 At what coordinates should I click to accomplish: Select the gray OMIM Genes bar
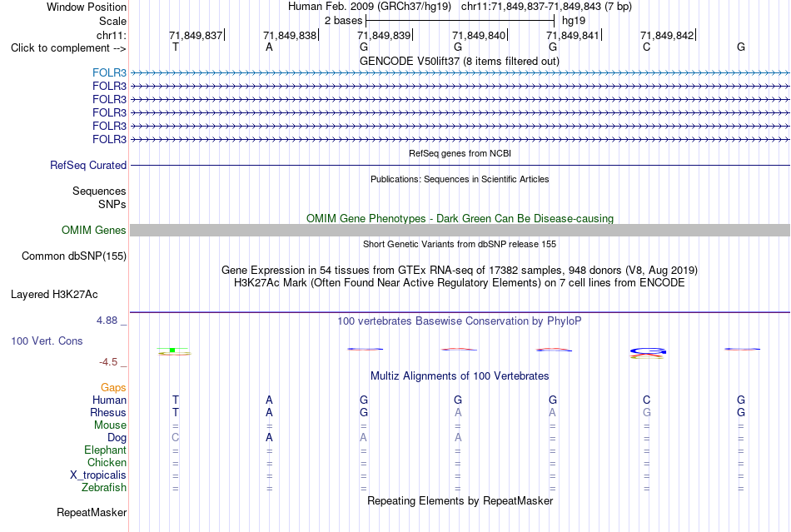(x=460, y=230)
